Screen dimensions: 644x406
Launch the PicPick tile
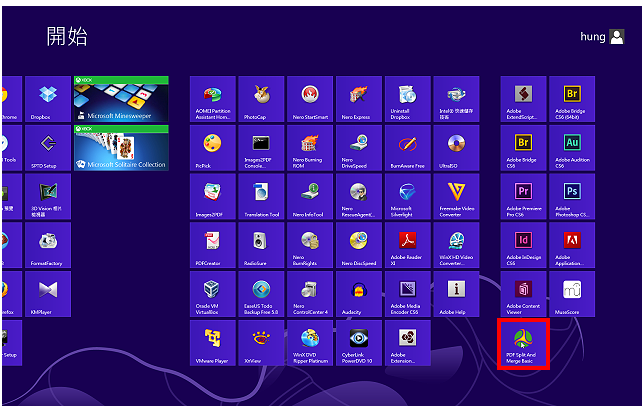click(x=213, y=148)
